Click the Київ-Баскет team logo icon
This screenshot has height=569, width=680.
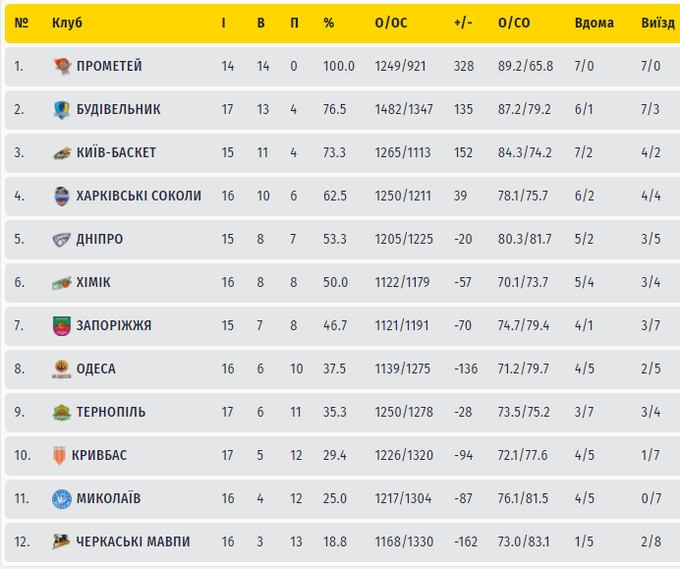click(x=62, y=153)
